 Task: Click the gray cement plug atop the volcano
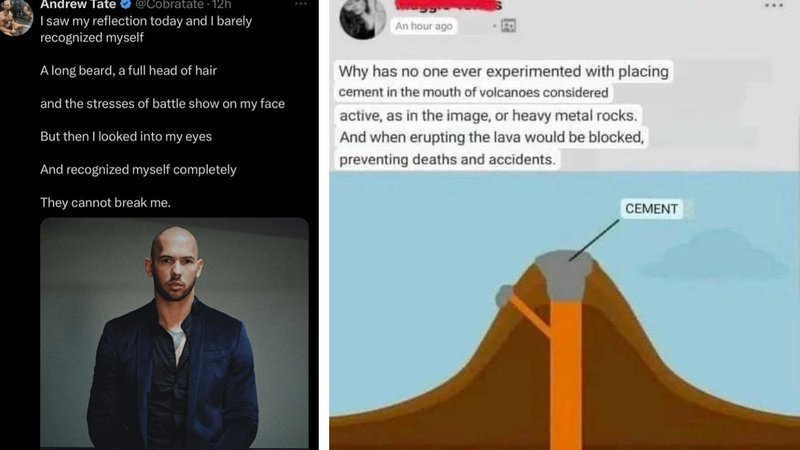click(564, 274)
